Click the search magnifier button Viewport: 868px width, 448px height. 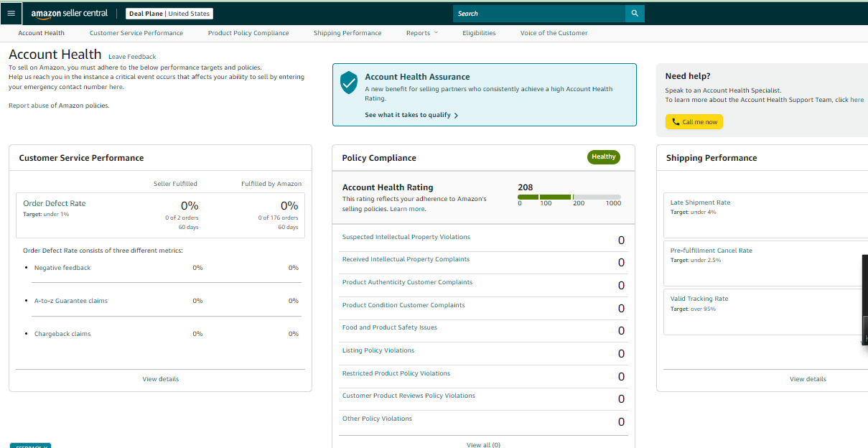pos(635,14)
